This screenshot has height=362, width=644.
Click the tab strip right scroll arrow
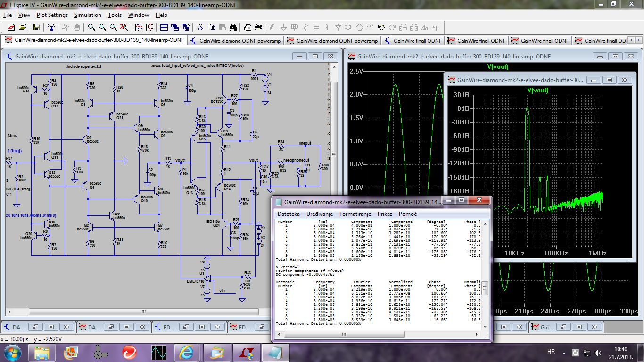[638, 41]
